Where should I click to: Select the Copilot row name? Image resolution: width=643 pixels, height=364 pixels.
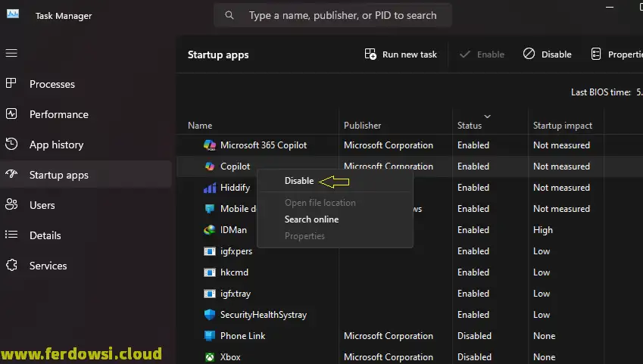[235, 166]
